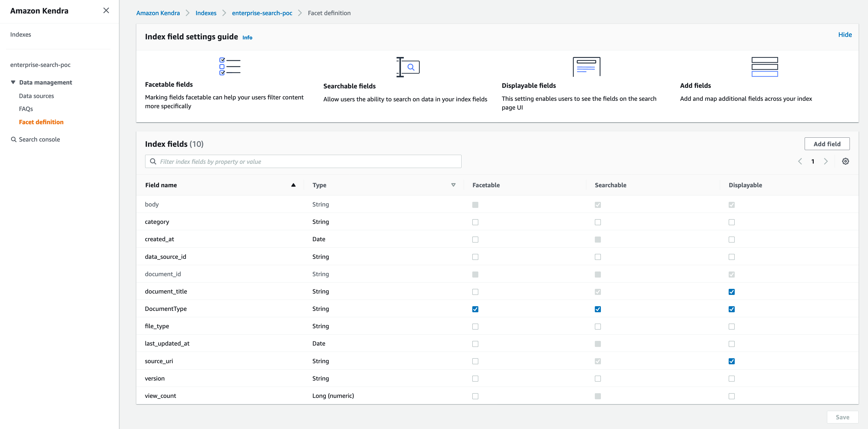
Task: Go to previous page of index fields
Action: [800, 161]
